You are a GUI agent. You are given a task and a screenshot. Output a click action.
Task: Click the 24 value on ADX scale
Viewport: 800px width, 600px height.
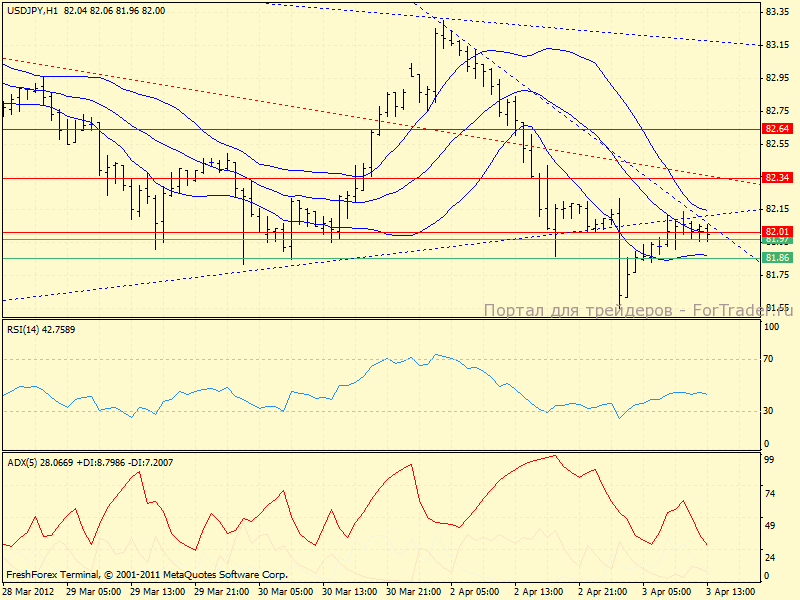click(770, 556)
